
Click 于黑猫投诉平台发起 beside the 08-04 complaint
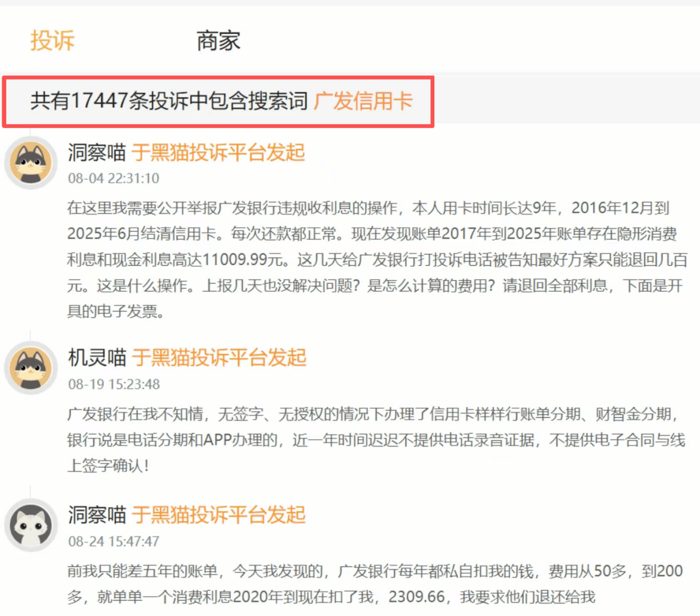(x=218, y=152)
